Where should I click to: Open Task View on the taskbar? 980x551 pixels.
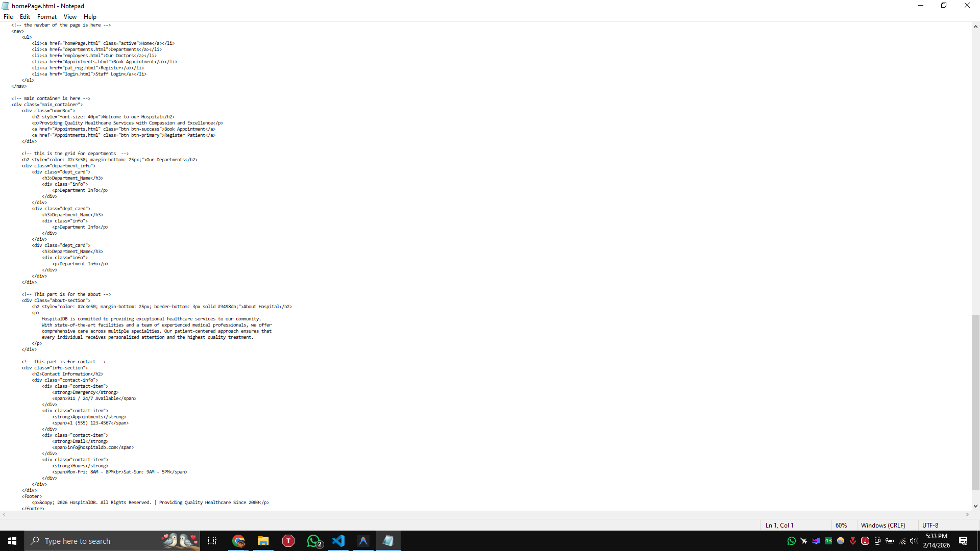point(212,541)
